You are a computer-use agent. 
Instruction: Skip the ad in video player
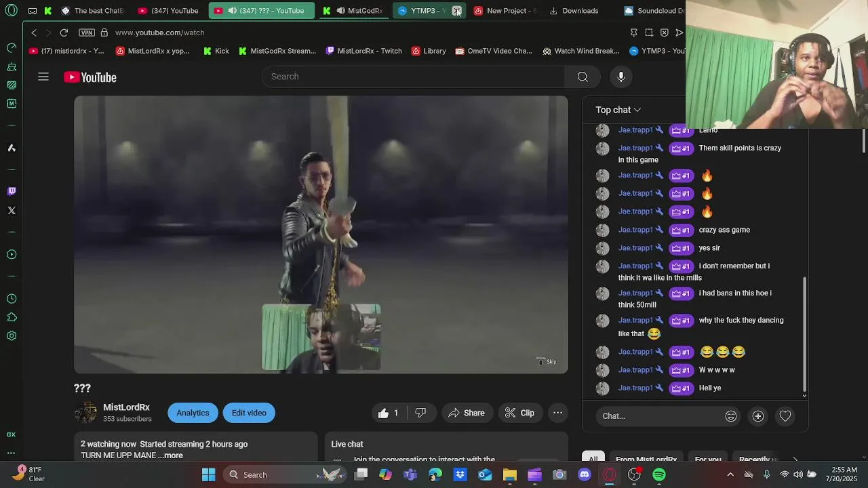[547, 361]
